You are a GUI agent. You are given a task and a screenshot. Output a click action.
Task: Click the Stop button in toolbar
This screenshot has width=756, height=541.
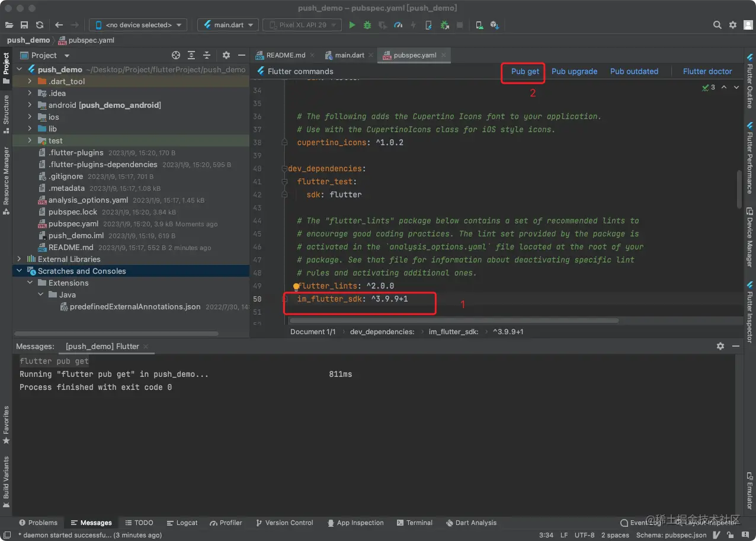point(460,25)
